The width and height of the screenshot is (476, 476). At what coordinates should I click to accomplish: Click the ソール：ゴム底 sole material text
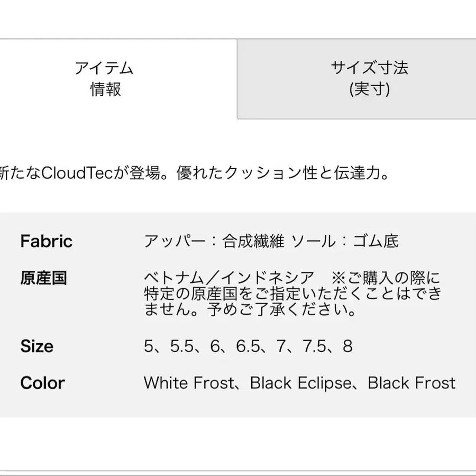coord(345,241)
